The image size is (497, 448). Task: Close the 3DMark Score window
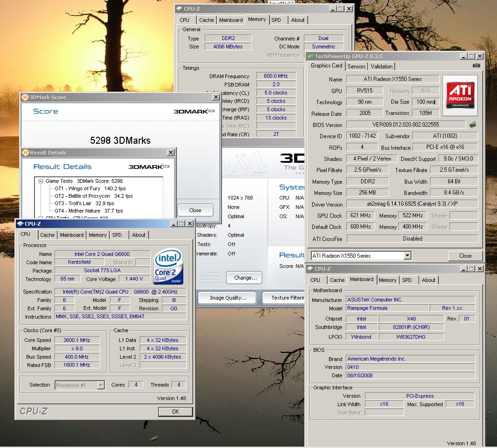coord(216,97)
